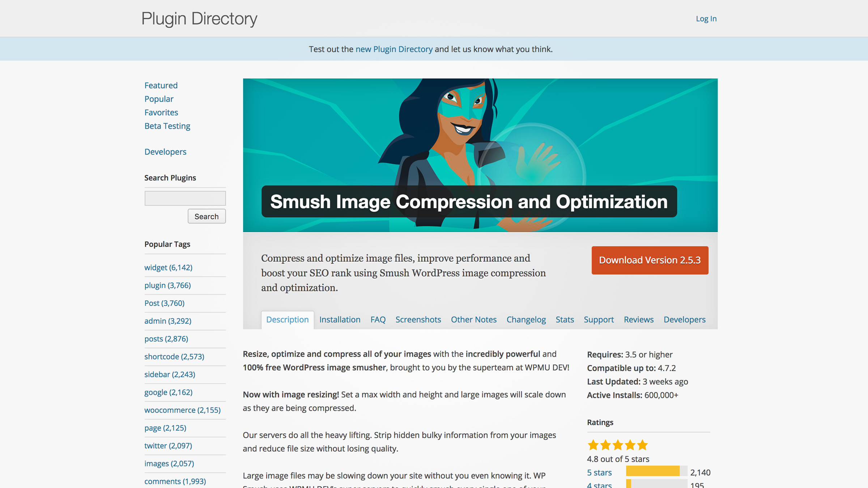Image resolution: width=868 pixels, height=488 pixels.
Task: Open the Developers sidebar link
Action: click(x=165, y=152)
